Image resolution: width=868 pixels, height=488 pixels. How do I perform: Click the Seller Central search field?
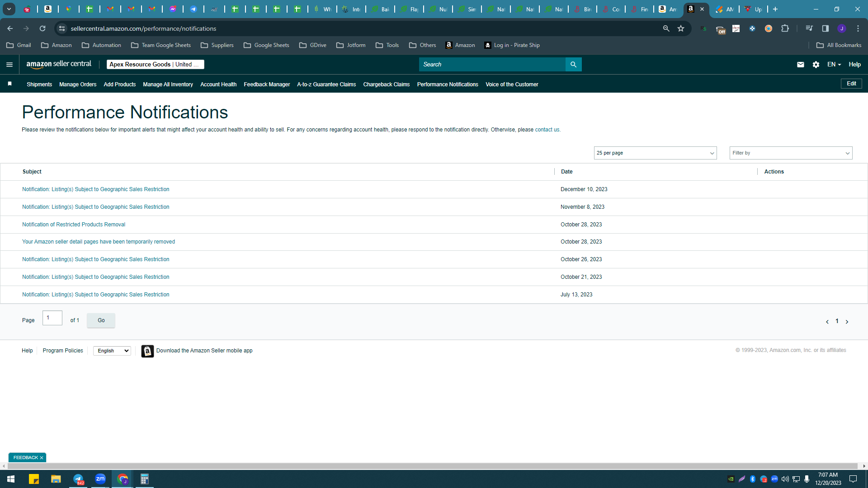(492, 65)
